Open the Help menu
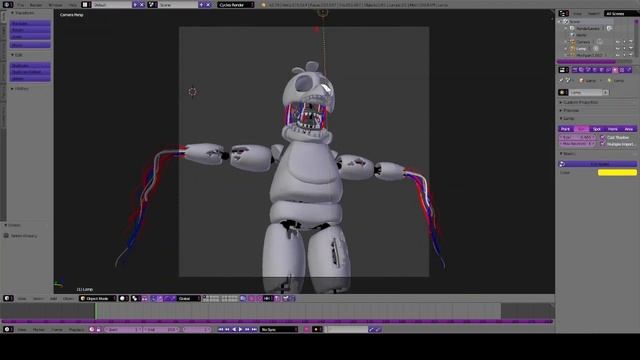Viewport: 640px width, 360px height. pos(73,5)
